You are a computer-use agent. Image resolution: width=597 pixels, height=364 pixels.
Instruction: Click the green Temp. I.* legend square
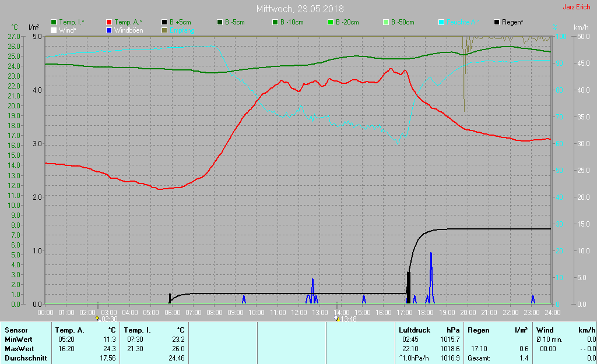[54, 22]
